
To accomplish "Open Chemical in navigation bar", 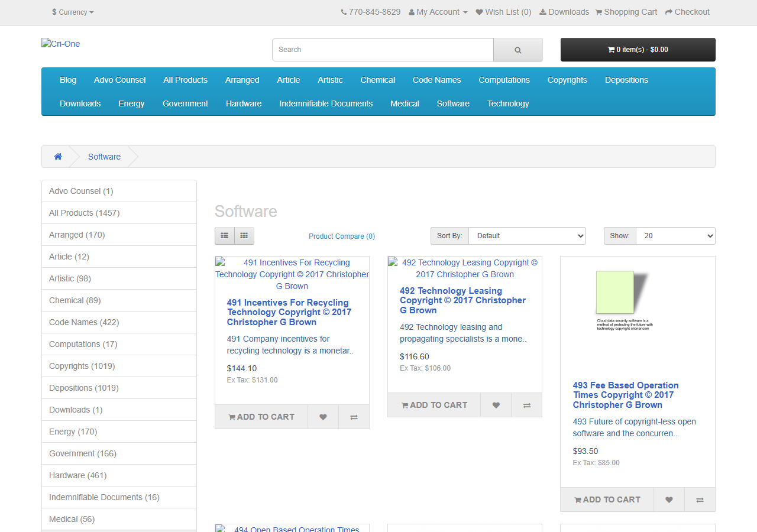I will [377, 80].
